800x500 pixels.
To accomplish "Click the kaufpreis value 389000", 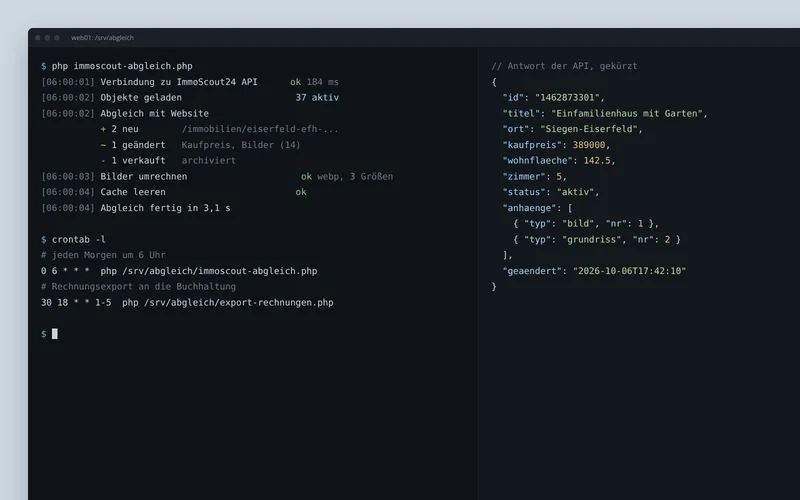I will pyautogui.click(x=589, y=145).
